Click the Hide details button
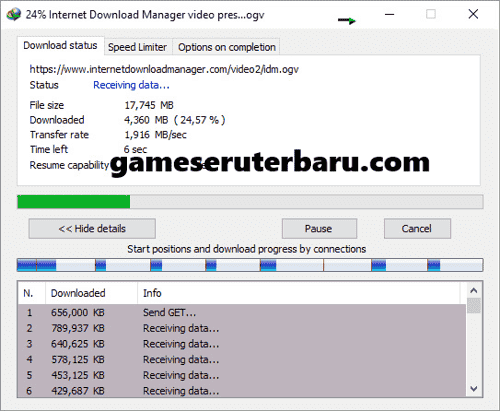 (x=92, y=229)
